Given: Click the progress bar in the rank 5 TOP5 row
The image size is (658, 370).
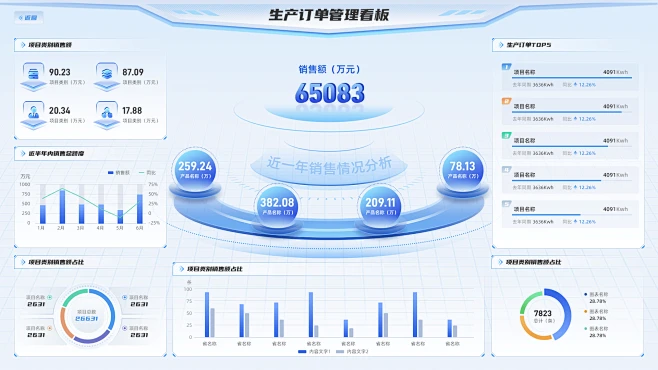Looking at the screenshot, I should [x=572, y=214].
